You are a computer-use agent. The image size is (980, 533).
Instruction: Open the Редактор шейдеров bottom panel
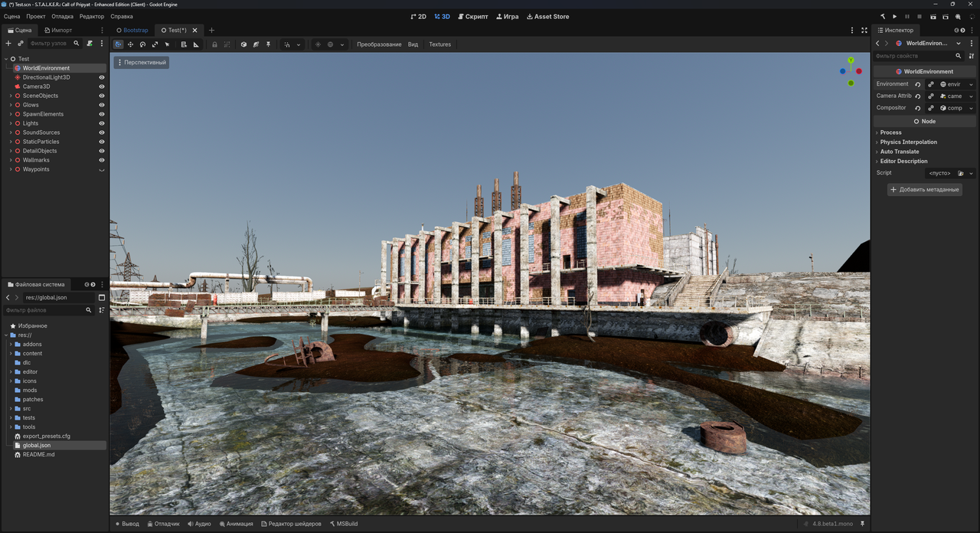coord(292,524)
